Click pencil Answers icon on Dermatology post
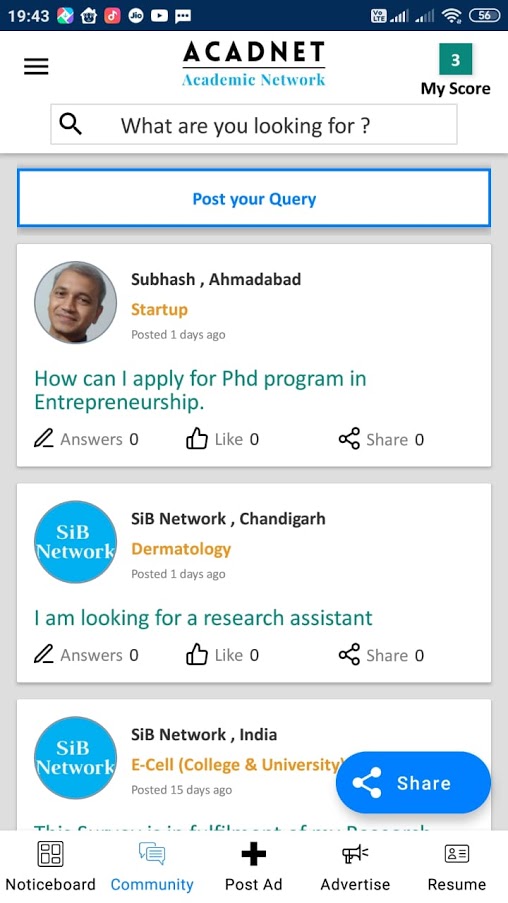Viewport: 508px width, 903px height. (43, 655)
